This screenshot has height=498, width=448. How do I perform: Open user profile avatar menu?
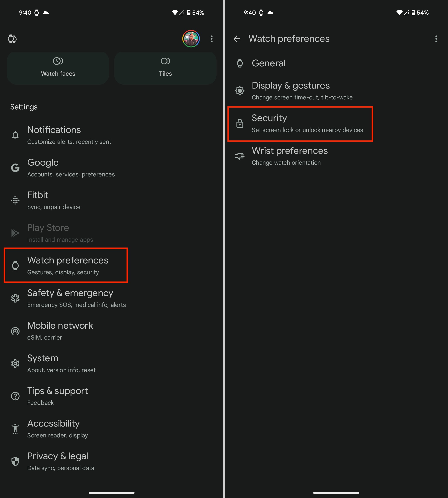(x=191, y=39)
